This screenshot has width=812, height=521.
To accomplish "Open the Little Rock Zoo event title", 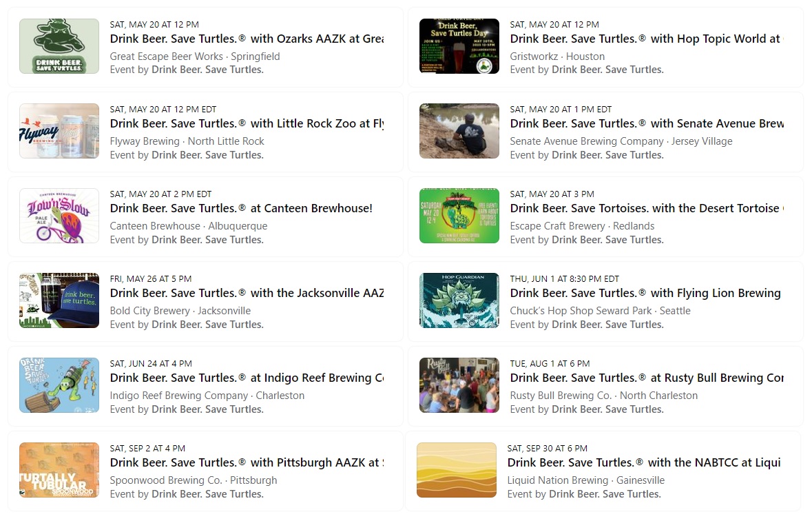I will (247, 123).
